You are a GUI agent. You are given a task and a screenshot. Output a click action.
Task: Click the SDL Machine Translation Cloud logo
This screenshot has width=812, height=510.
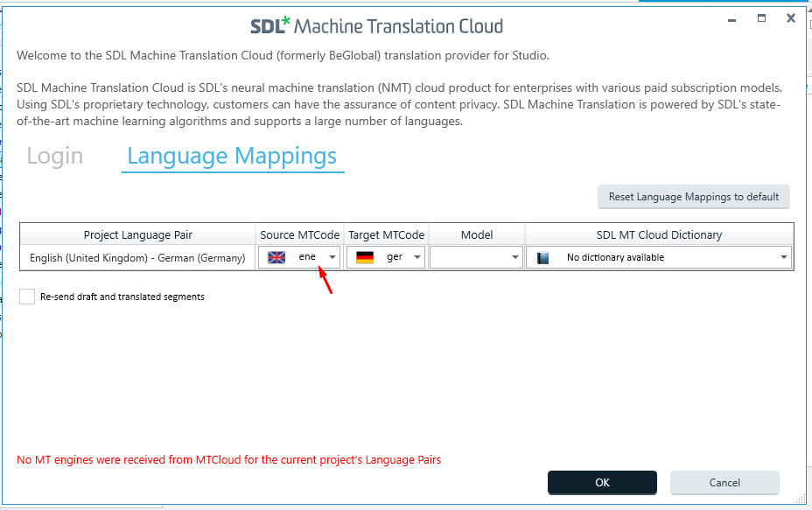(376, 26)
